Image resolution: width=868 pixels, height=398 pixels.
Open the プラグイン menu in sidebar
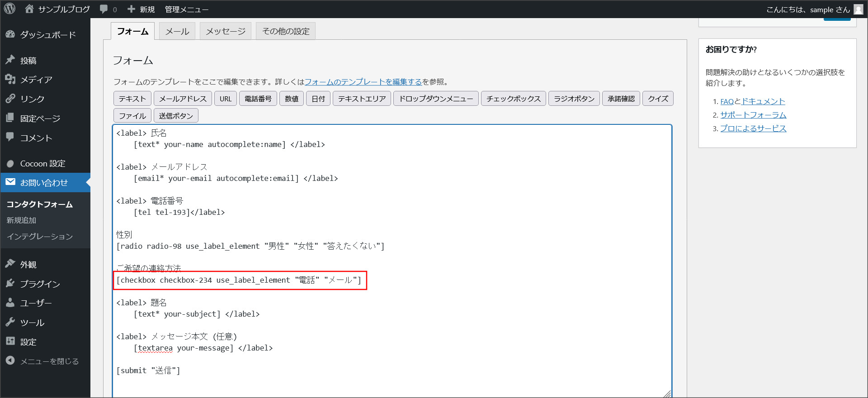click(40, 284)
